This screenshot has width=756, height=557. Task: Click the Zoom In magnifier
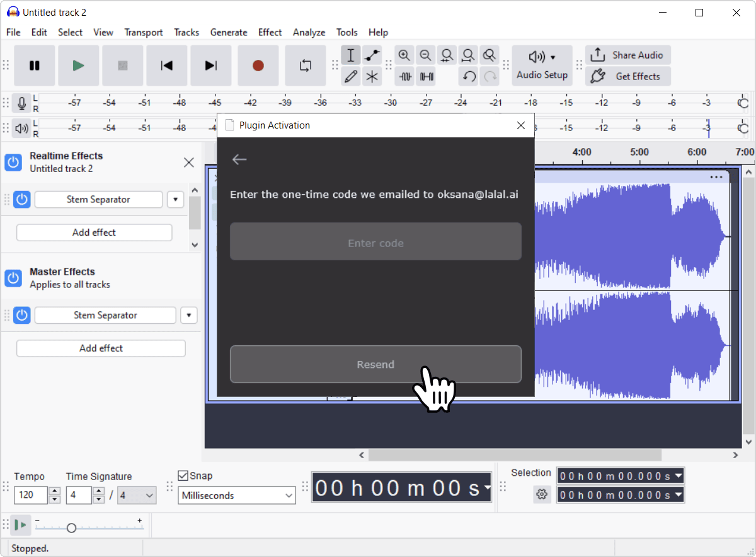tap(404, 55)
